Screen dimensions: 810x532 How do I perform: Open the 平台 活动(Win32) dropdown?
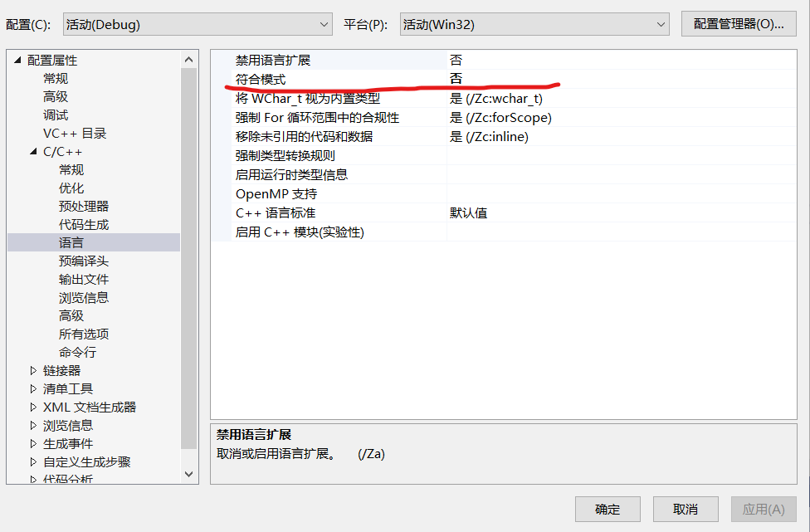pyautogui.click(x=534, y=24)
